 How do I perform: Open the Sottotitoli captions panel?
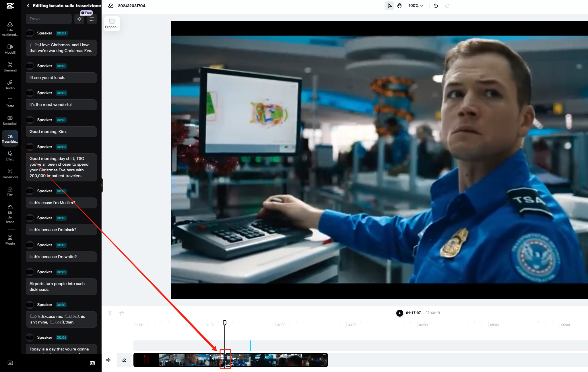click(10, 120)
